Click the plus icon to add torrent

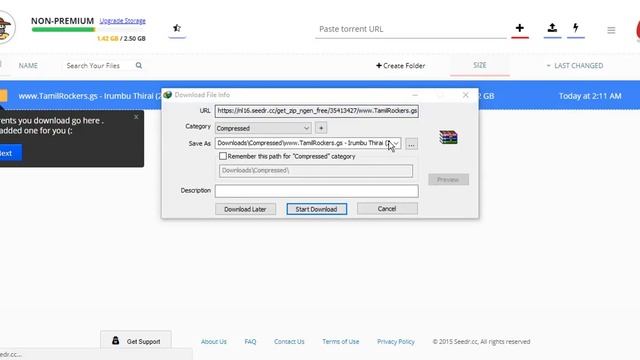point(520,28)
